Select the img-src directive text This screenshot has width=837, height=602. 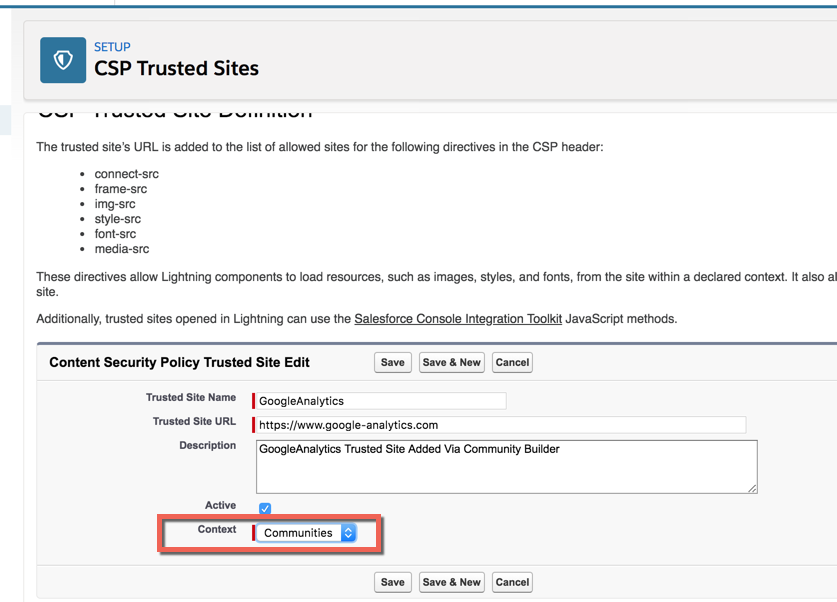point(115,204)
